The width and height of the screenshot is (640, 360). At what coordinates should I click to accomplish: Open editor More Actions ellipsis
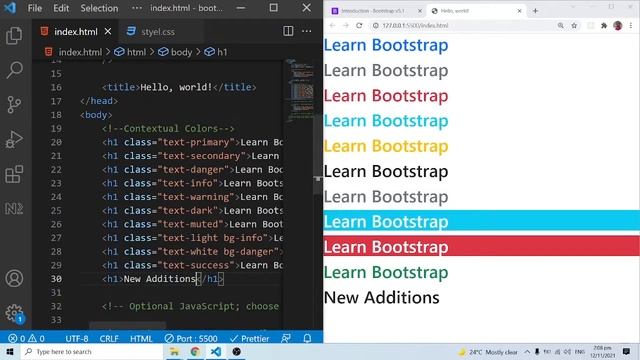[307, 31]
